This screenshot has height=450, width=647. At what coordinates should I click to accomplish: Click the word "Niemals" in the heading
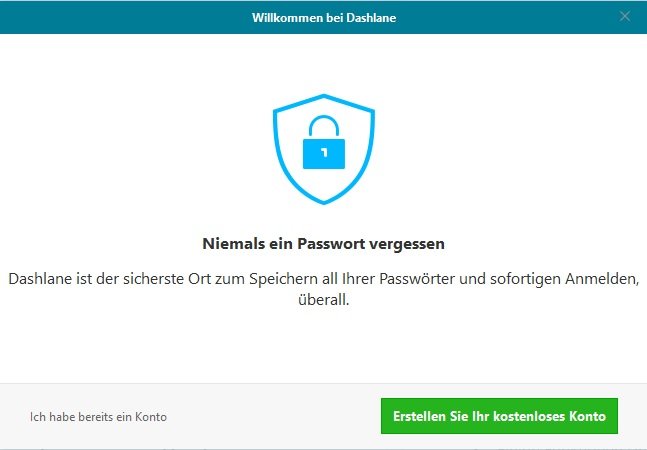coord(228,243)
